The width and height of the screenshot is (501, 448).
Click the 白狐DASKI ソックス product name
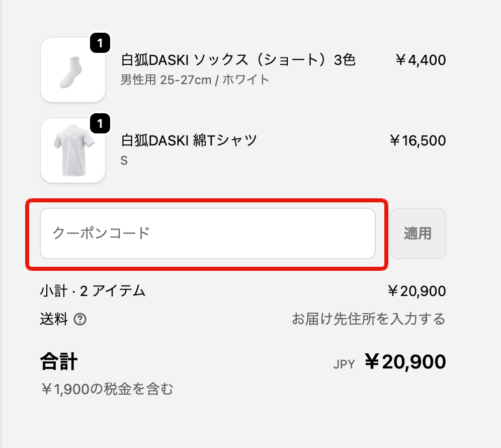pyautogui.click(x=238, y=60)
